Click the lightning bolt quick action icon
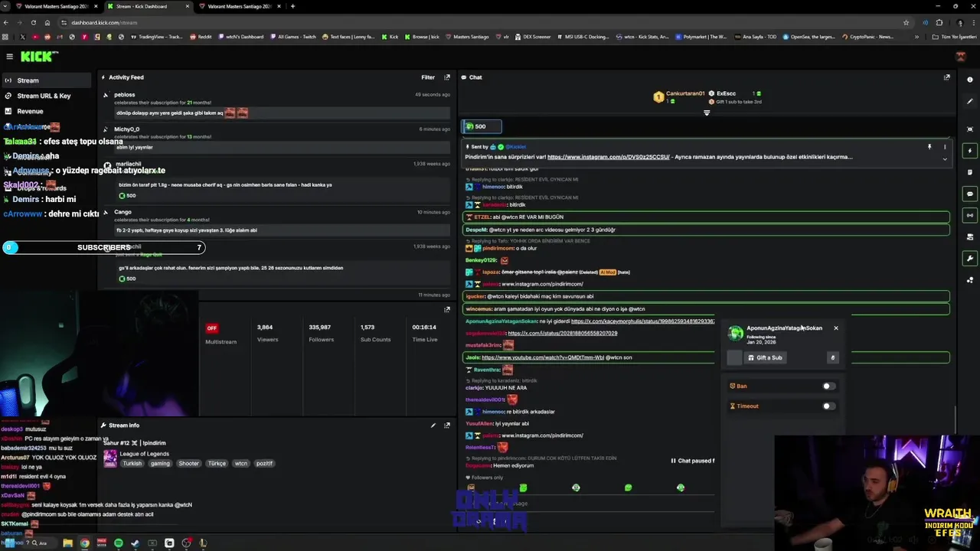Image resolution: width=980 pixels, height=551 pixels. (x=970, y=151)
